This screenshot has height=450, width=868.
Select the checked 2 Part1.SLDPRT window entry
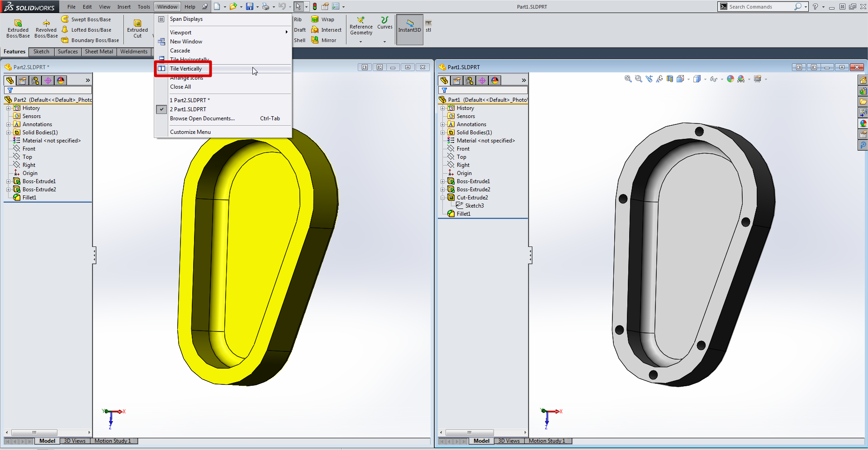tap(188, 109)
